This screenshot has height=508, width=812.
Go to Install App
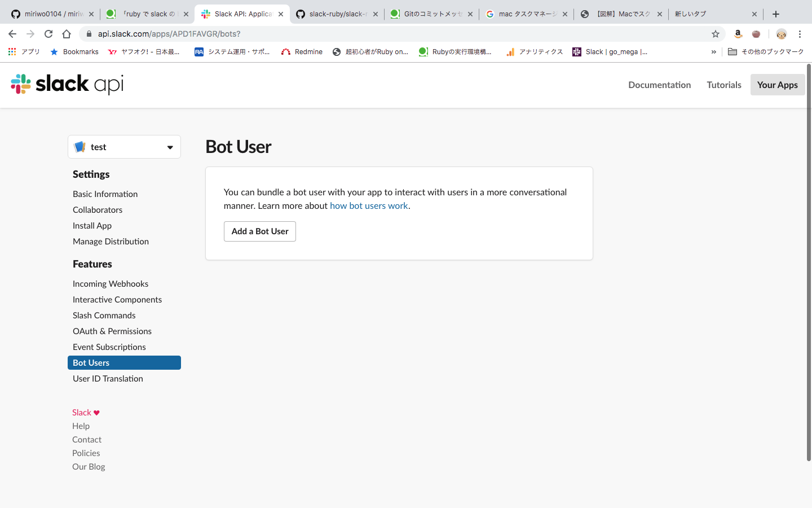tap(92, 225)
